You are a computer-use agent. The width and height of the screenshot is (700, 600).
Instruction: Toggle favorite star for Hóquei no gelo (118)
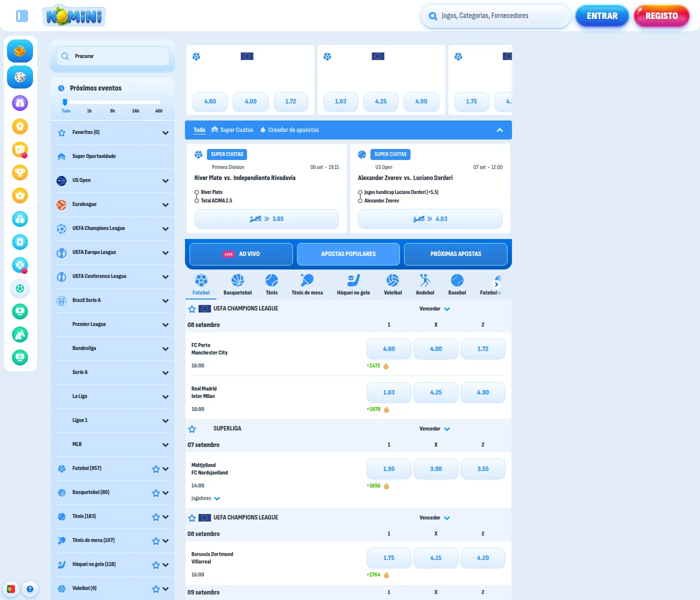(x=156, y=565)
